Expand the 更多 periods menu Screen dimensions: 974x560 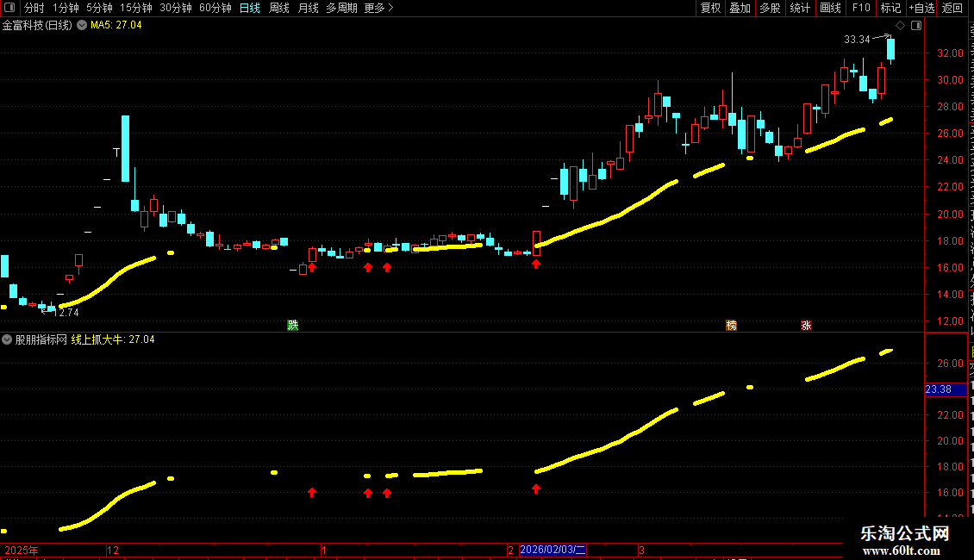(x=378, y=8)
